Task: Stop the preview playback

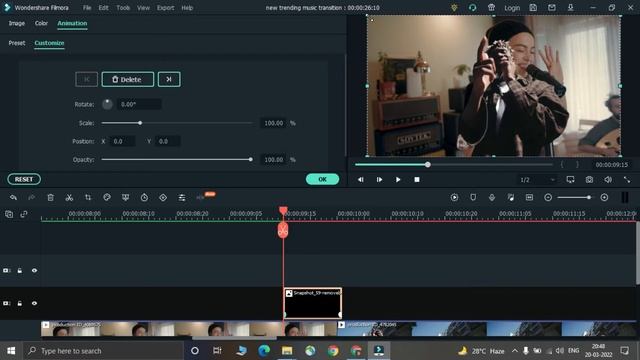Action: click(x=417, y=180)
